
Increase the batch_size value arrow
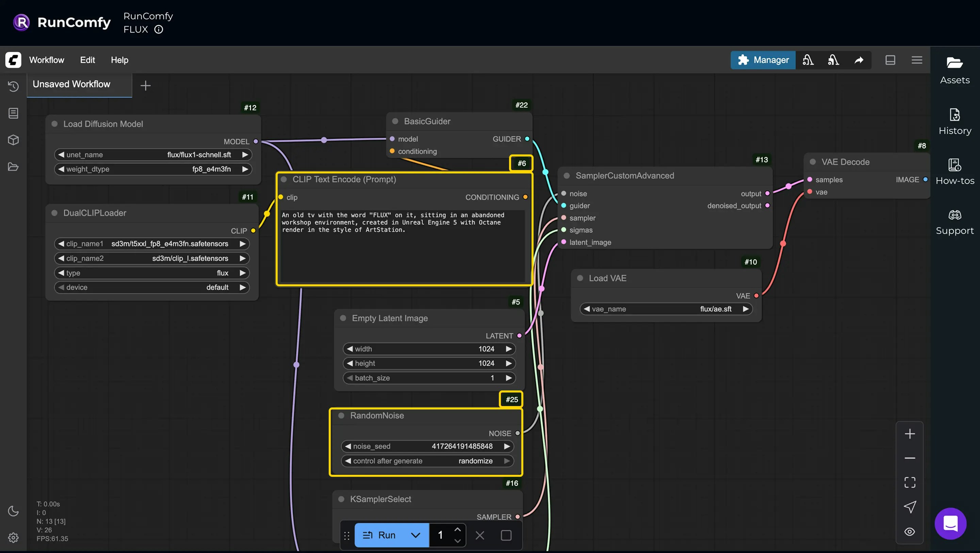coord(509,378)
